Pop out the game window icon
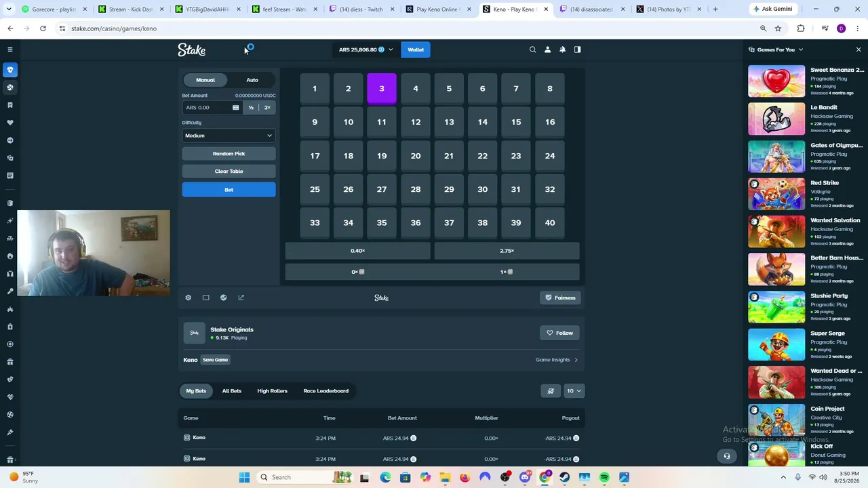The height and width of the screenshot is (488, 868). point(241,298)
